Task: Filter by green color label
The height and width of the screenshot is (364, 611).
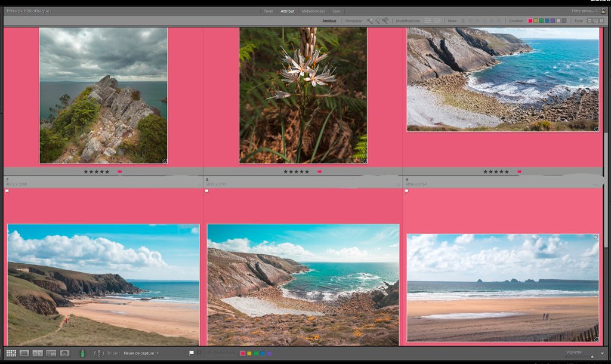Action: [x=541, y=21]
